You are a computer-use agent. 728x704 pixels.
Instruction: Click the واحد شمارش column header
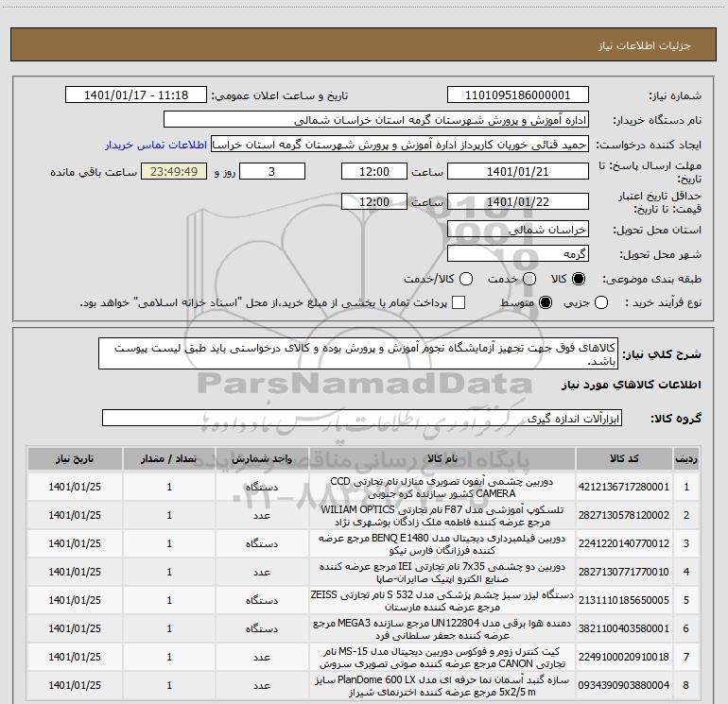click(262, 459)
